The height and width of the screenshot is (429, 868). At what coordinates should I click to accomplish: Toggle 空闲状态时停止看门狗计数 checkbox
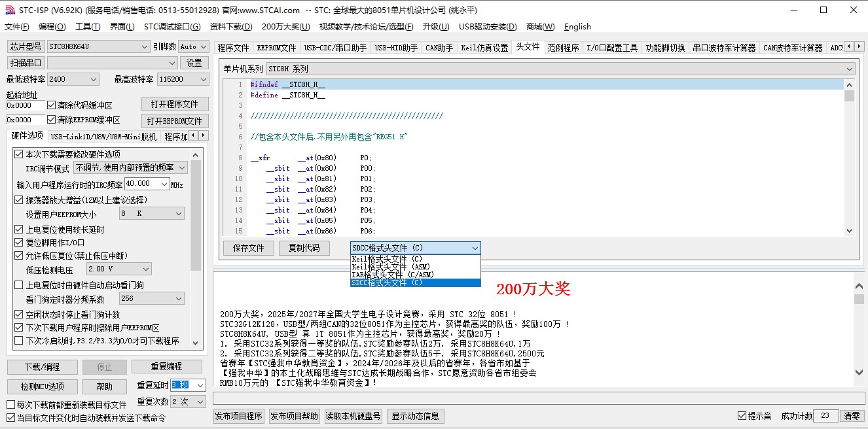[18, 315]
